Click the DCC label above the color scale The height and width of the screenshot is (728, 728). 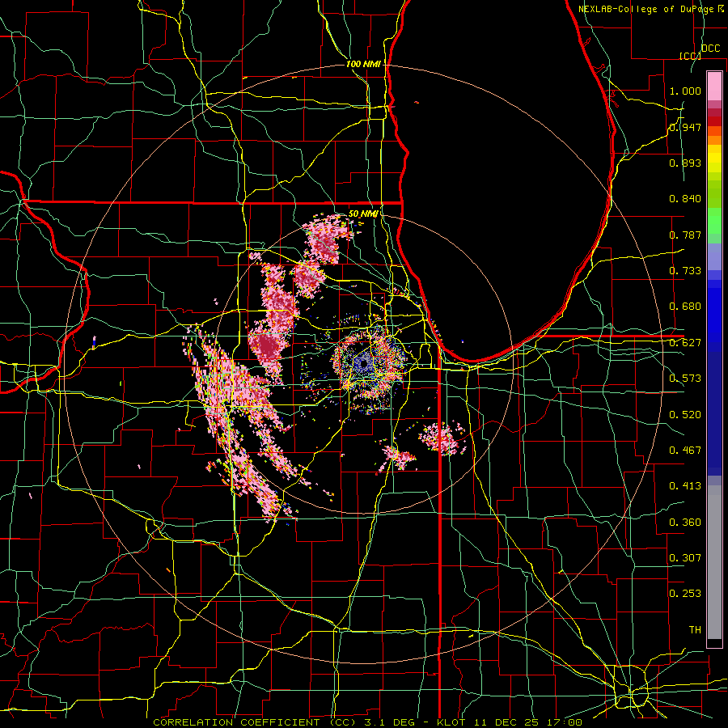[x=711, y=49]
